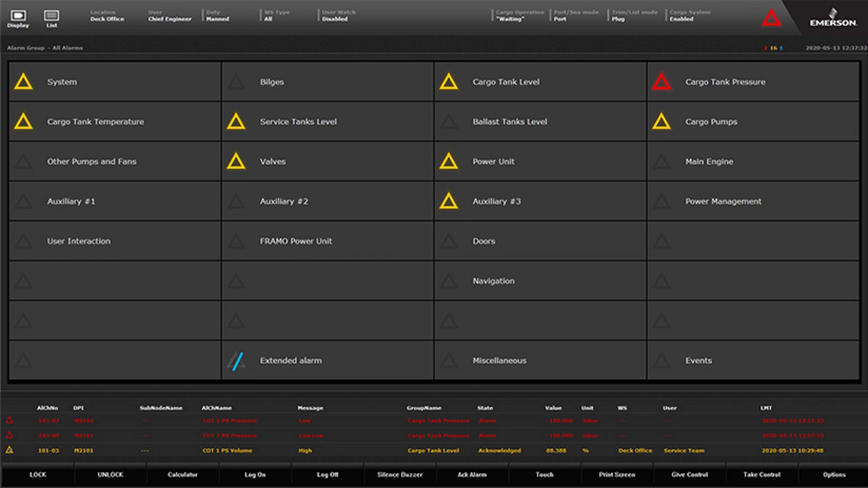
Task: Click the LOCK button in the bottom bar
Action: click(x=38, y=474)
